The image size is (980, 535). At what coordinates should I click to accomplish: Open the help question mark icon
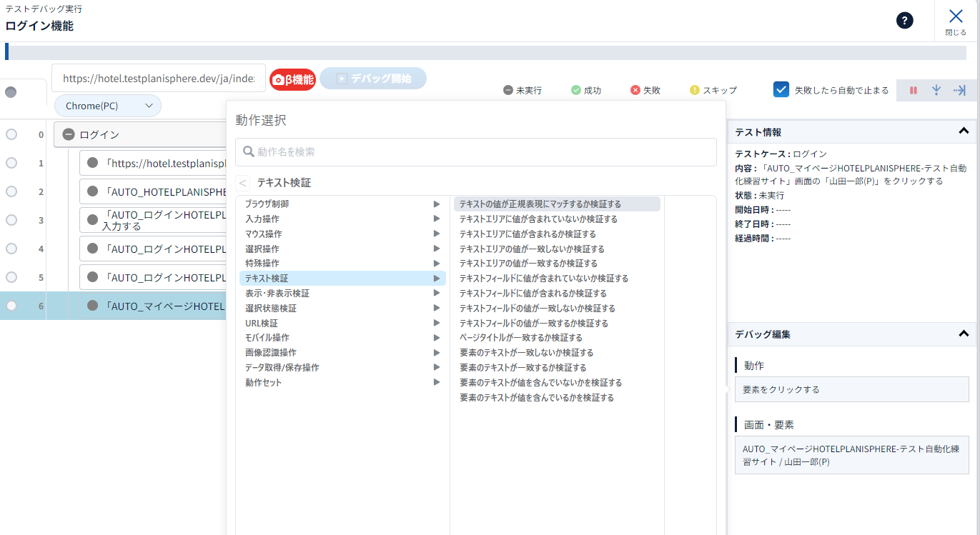(905, 21)
